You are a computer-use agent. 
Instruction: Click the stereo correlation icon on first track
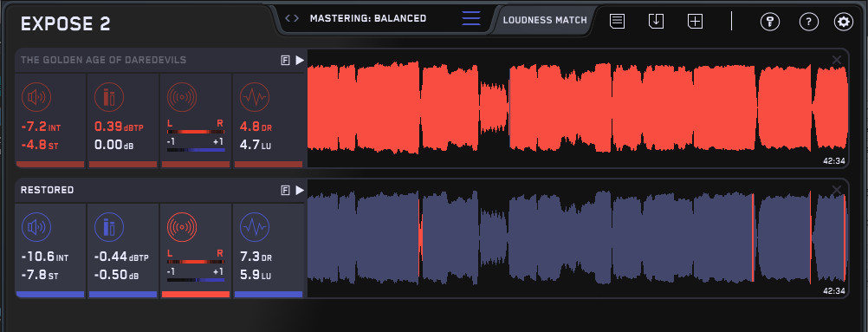182,98
